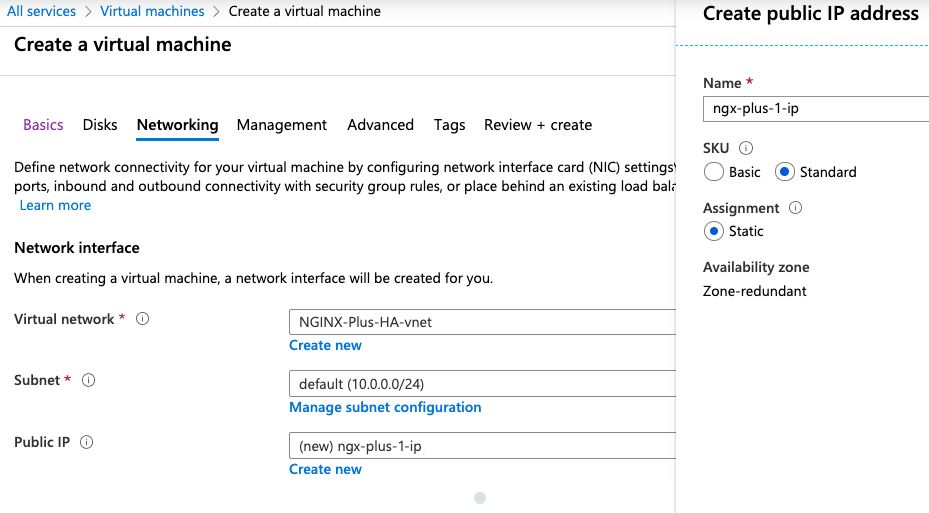The height and width of the screenshot is (513, 929).
Task: Click the 'Availability zone' label
Action: pyautogui.click(x=756, y=267)
